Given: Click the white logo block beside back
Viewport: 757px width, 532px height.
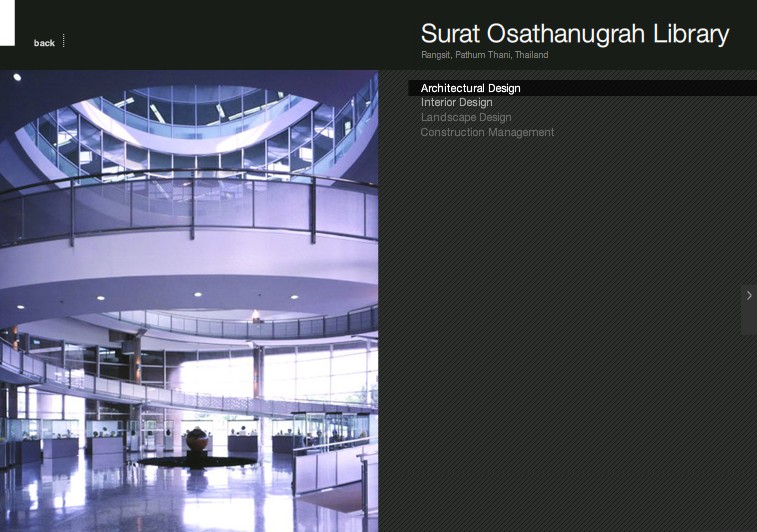Looking at the screenshot, I should coord(7,23).
